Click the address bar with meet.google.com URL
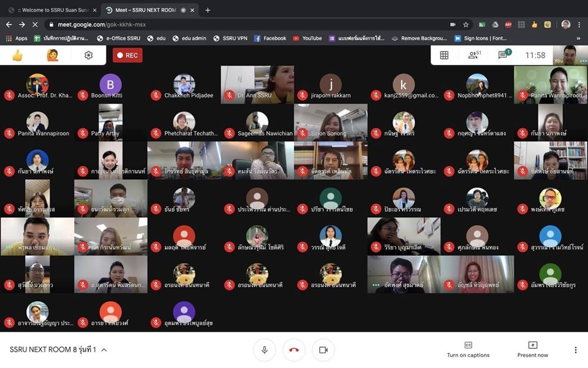588x368 pixels. (x=245, y=25)
